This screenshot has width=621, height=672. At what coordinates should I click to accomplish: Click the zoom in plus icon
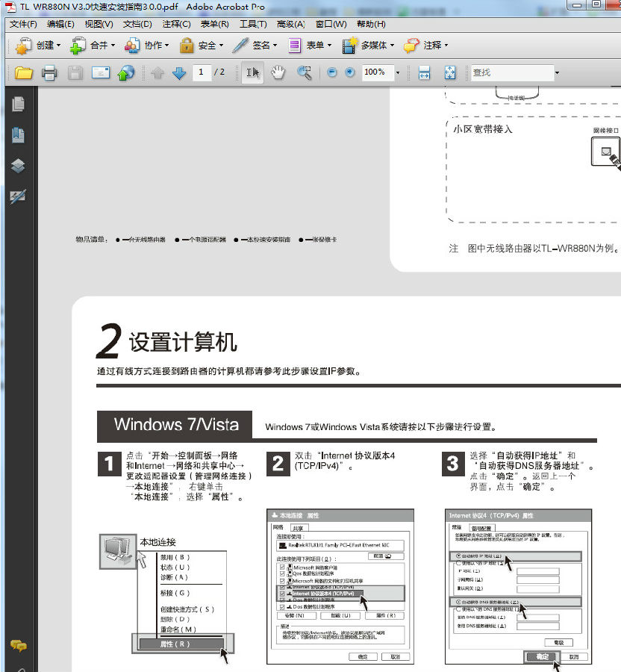coord(350,72)
